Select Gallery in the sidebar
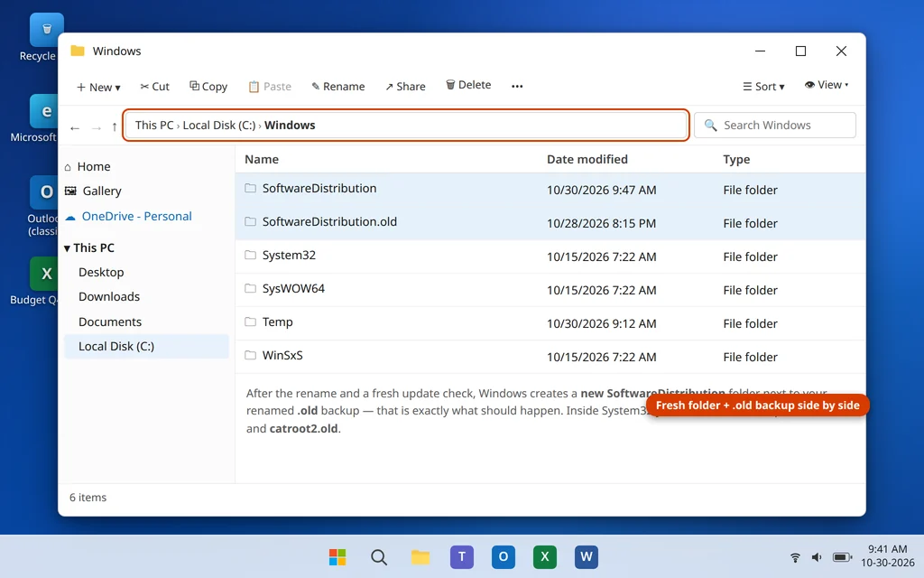The image size is (924, 578). [93, 191]
